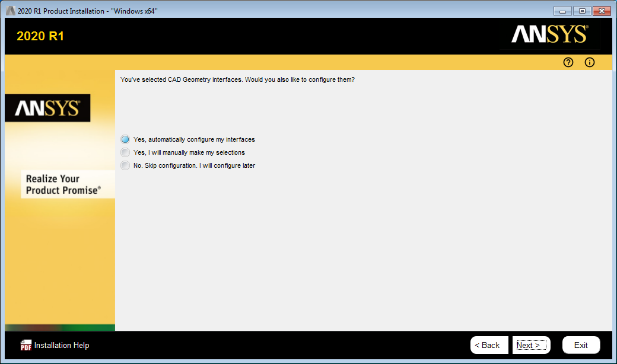Click the yellow '2020 R1' header text

(40, 36)
